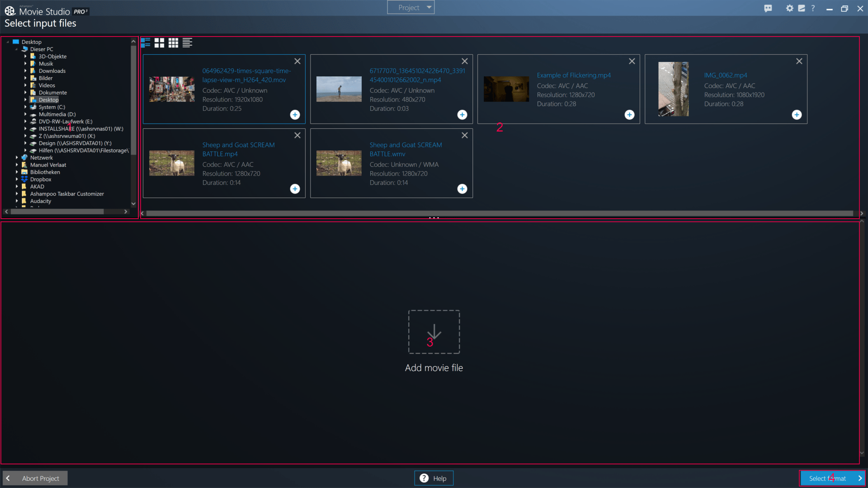Click the sheep thumbnail of BATTLE.mp4
868x488 pixels.
coord(172,163)
